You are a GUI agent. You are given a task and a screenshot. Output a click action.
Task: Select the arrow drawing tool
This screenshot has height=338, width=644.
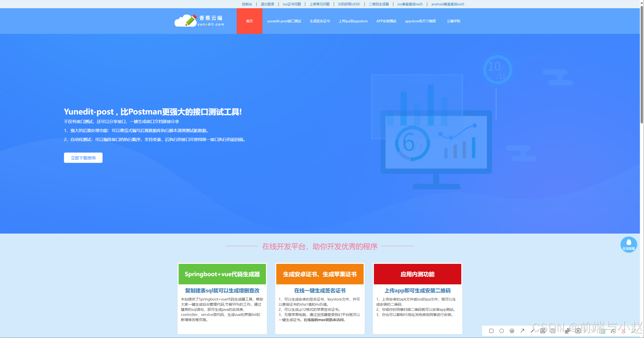click(522, 331)
